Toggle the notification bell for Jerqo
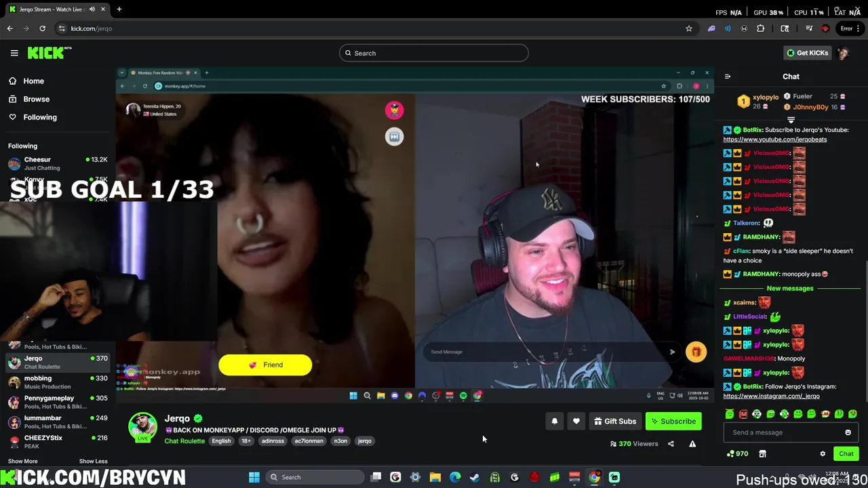The image size is (868, 488). pyautogui.click(x=554, y=422)
